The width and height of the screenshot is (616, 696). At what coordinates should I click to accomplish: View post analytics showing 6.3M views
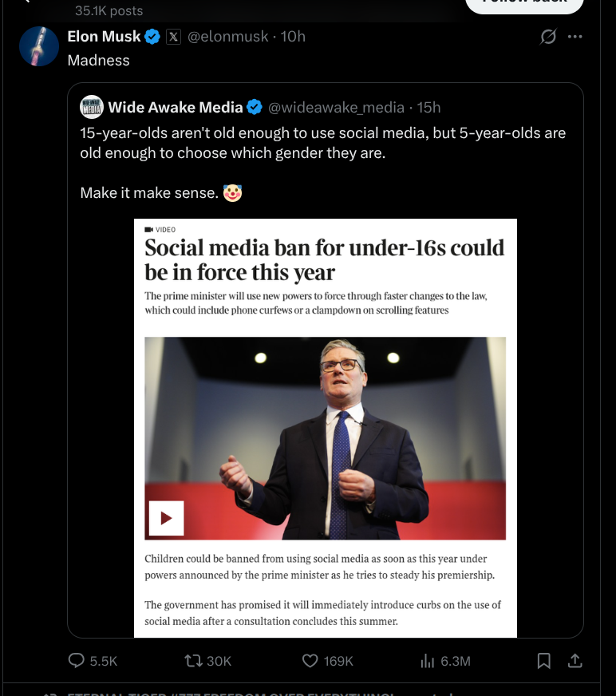tap(427, 661)
